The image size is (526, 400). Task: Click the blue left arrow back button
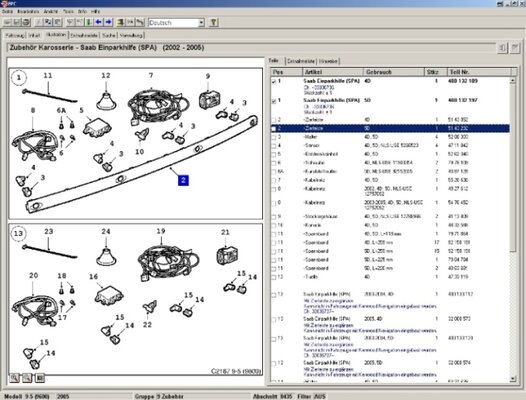click(x=99, y=22)
